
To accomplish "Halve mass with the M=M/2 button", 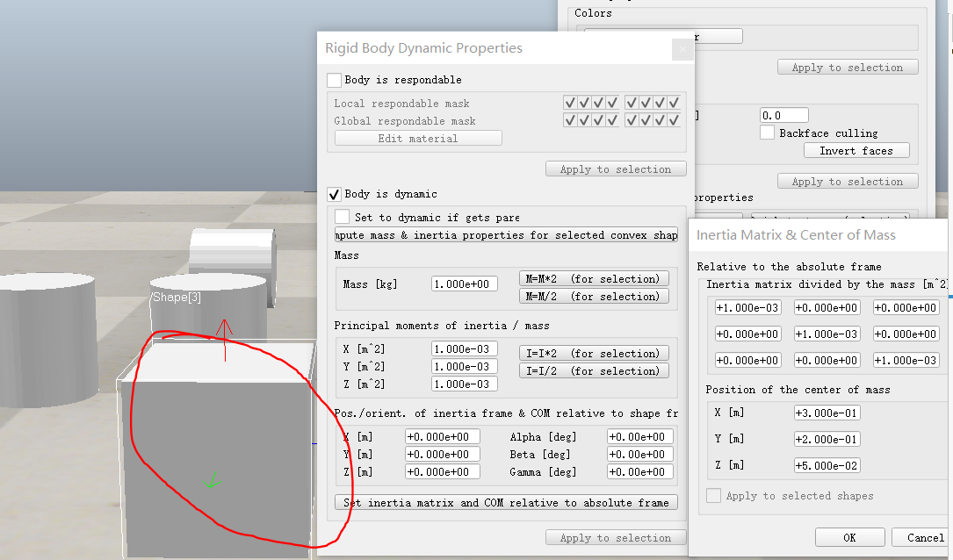I will (x=594, y=297).
